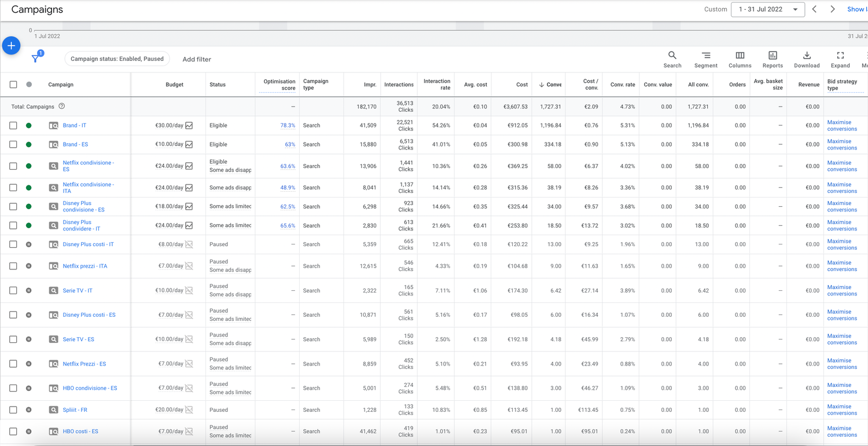The image size is (868, 446).
Task: Click the budget icon for Spliiit - FR
Action: pyautogui.click(x=189, y=410)
